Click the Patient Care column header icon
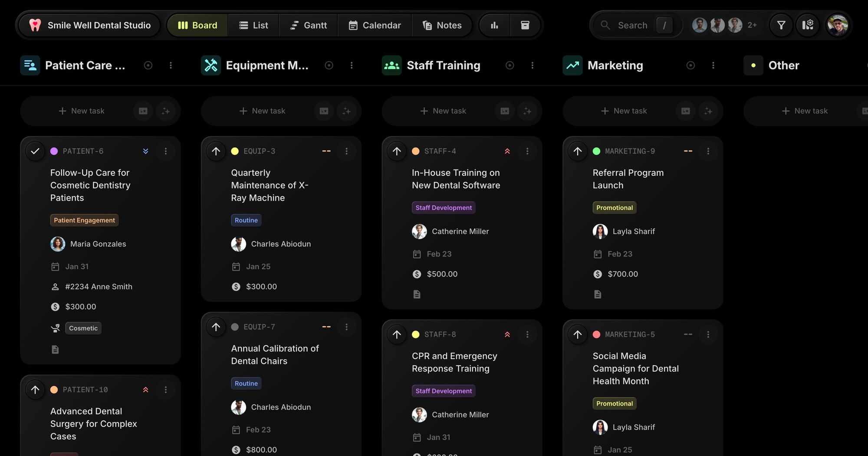 pyautogui.click(x=30, y=66)
